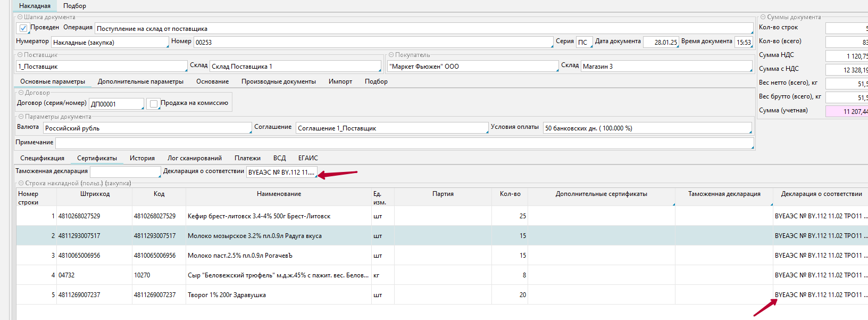Screen dimensions: 868x320
Task: Collapse the "Параметры документа" group
Action: coord(21,117)
